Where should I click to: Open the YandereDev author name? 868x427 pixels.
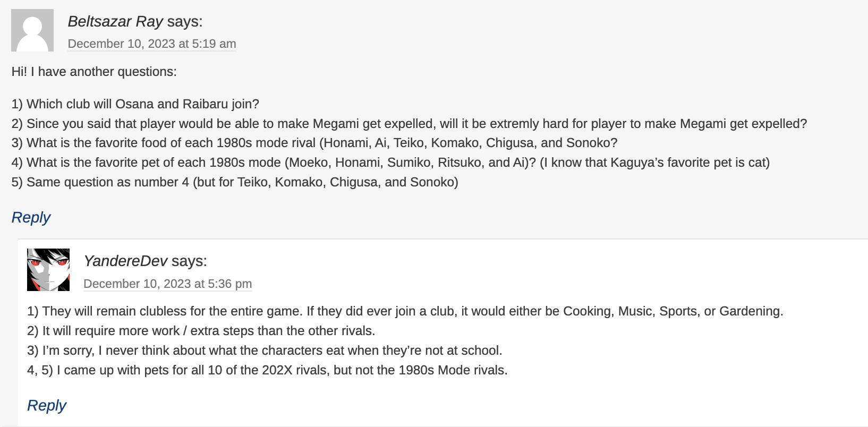point(125,261)
